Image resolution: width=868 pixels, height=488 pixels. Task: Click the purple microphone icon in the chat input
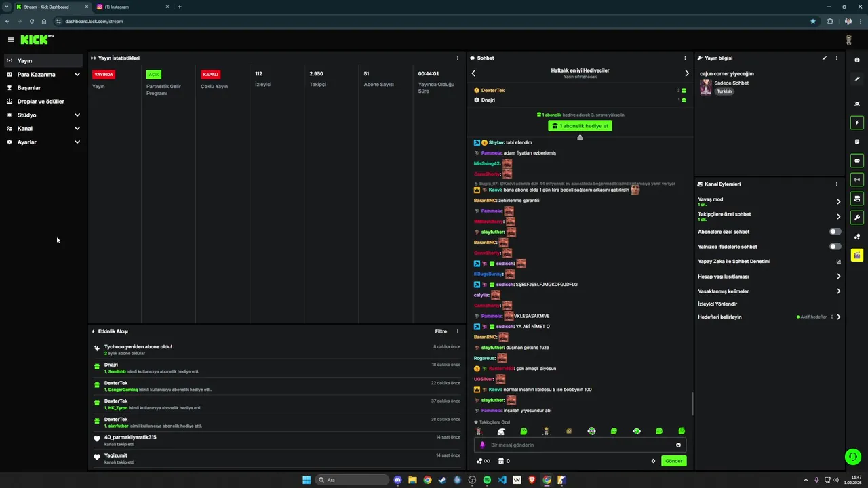(x=482, y=445)
